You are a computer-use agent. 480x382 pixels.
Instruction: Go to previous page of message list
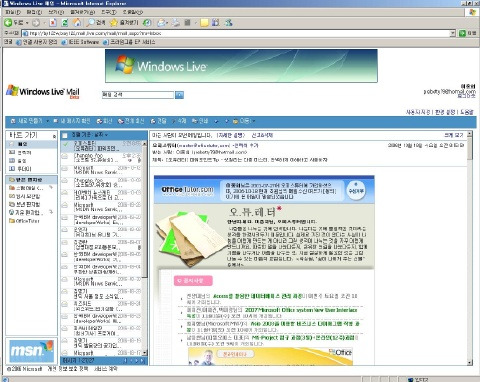coord(131,360)
